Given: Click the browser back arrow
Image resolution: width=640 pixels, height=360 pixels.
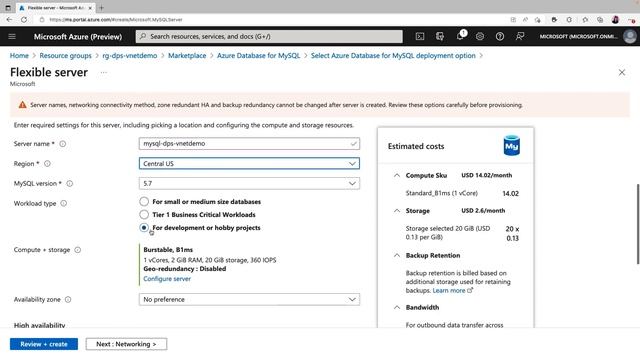Looking at the screenshot, I should click(9, 20).
